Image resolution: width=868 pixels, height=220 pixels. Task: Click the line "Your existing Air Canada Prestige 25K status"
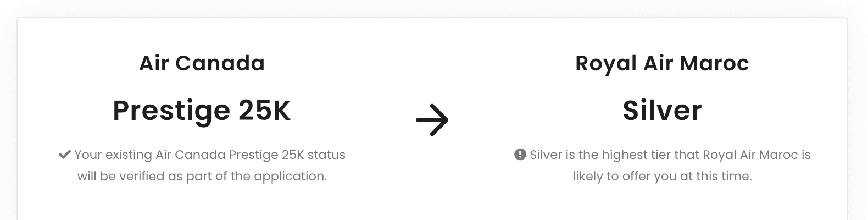coord(210,155)
